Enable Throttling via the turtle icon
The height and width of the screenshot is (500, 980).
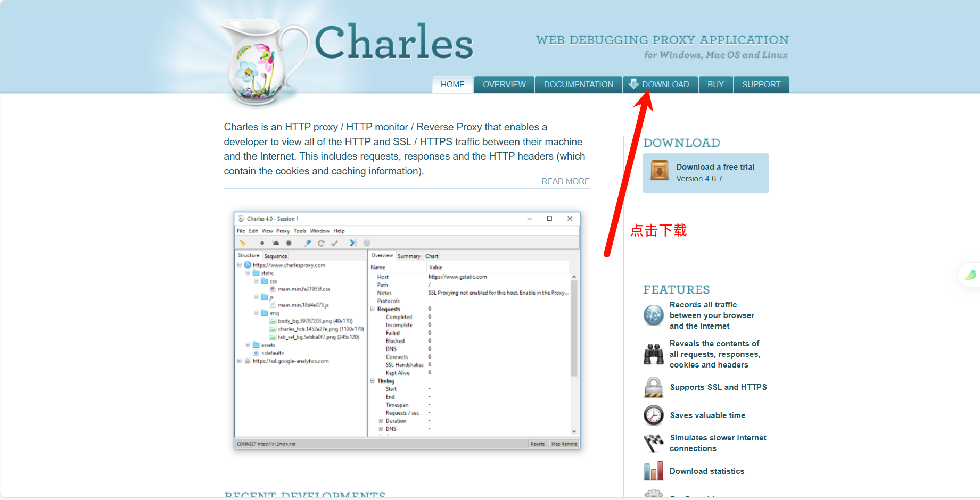pyautogui.click(x=275, y=243)
